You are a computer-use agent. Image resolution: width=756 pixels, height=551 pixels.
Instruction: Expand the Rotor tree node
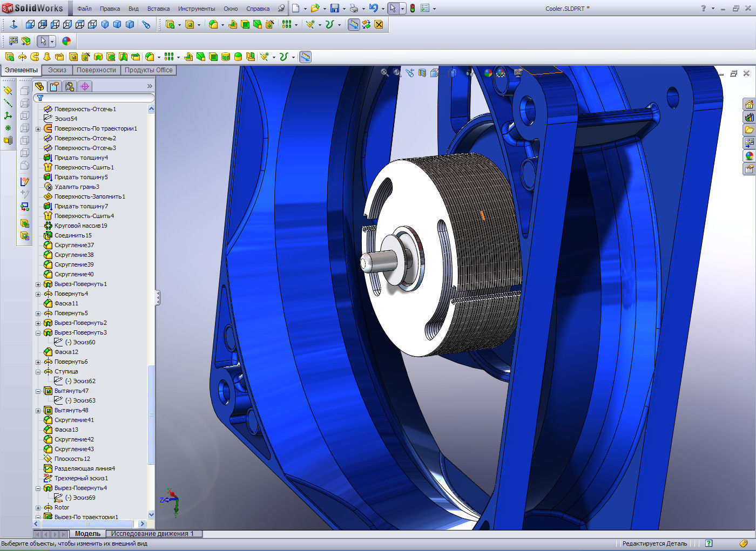click(x=38, y=508)
